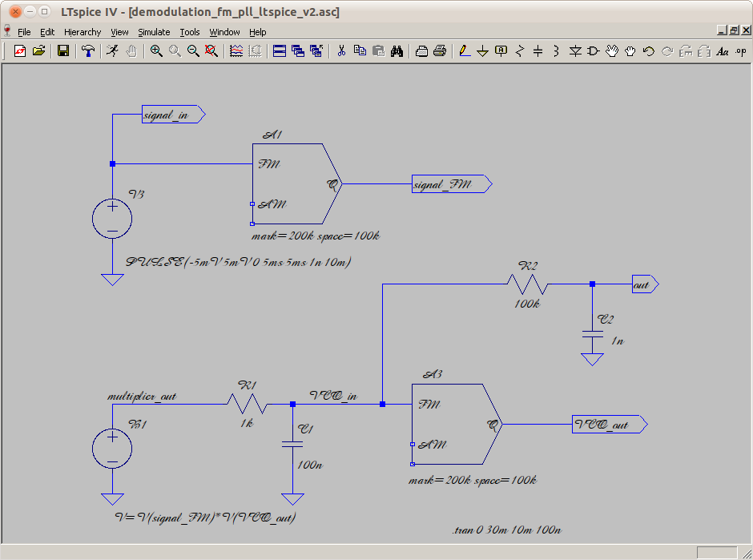The width and height of the screenshot is (753, 560).
Task: Open the Edit menu
Action: point(47,32)
